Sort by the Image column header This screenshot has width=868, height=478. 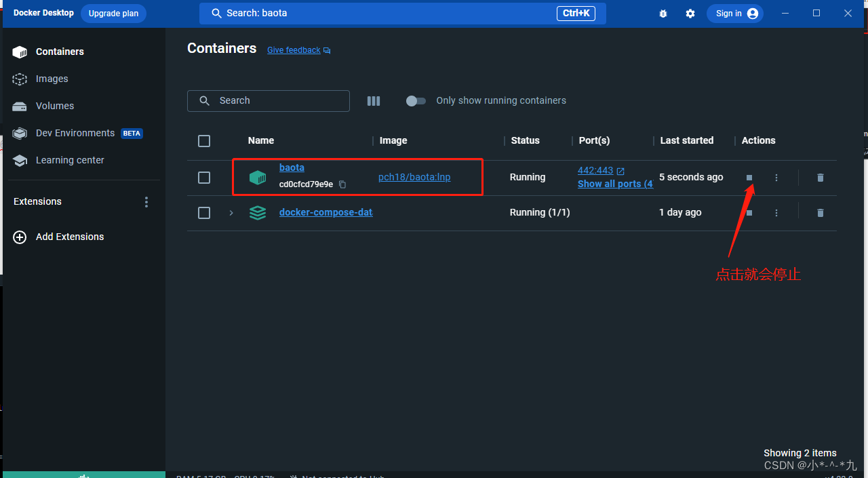393,140
